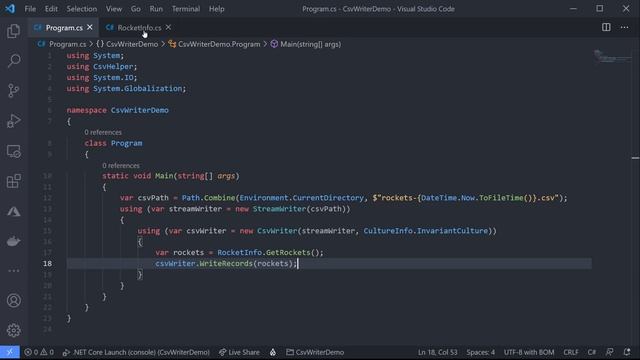
Task: Open the File menu
Action: pos(30,9)
